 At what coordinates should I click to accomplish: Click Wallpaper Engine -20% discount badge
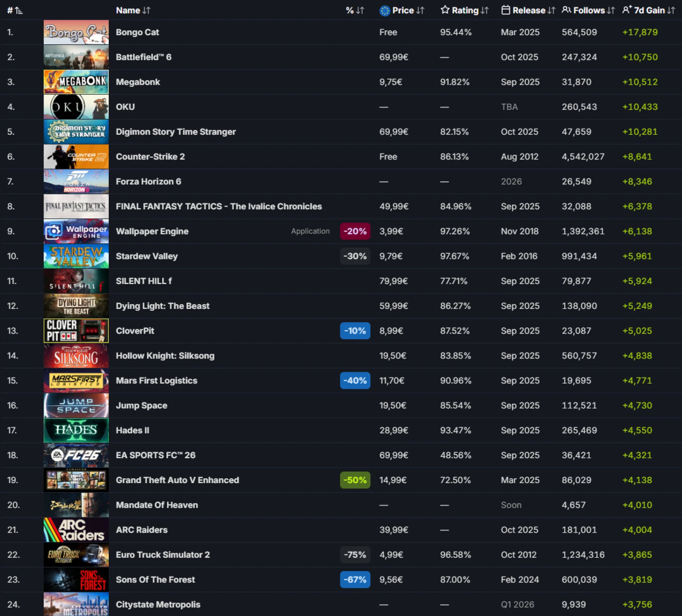[x=355, y=231]
